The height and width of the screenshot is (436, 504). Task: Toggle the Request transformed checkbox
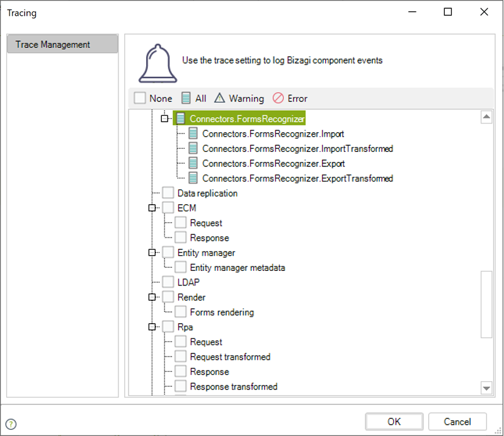(180, 357)
